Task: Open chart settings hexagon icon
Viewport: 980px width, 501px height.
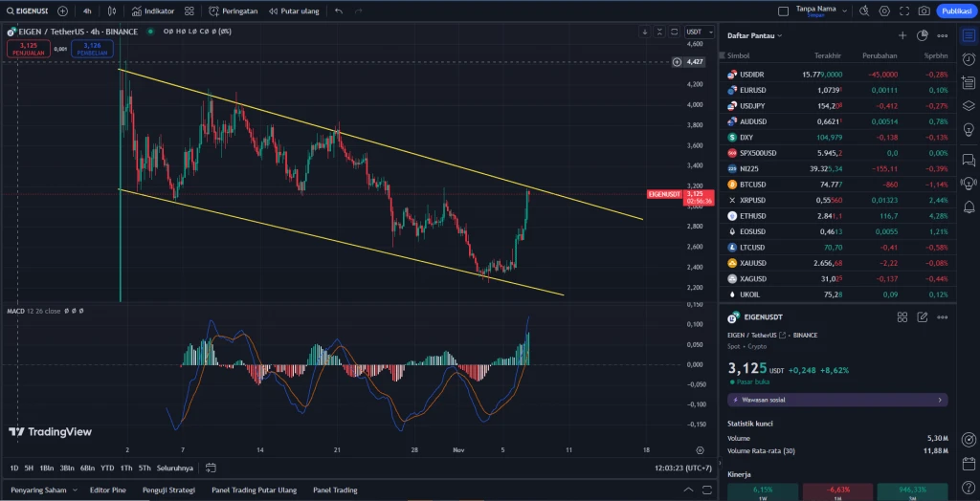Action: (884, 11)
